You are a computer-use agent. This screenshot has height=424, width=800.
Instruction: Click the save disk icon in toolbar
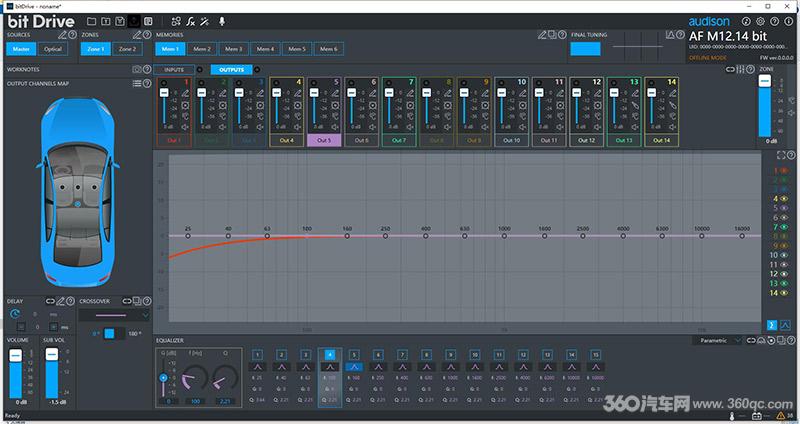point(119,21)
